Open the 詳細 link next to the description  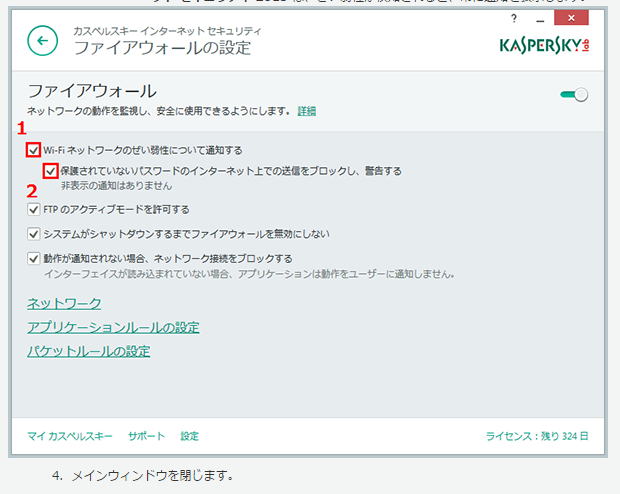point(306,111)
